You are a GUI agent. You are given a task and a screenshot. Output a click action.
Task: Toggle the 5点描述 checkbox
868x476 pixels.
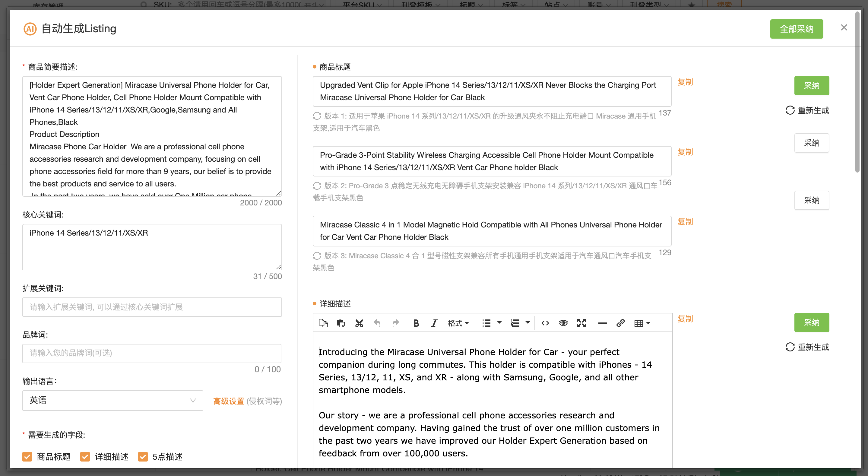[x=143, y=456]
